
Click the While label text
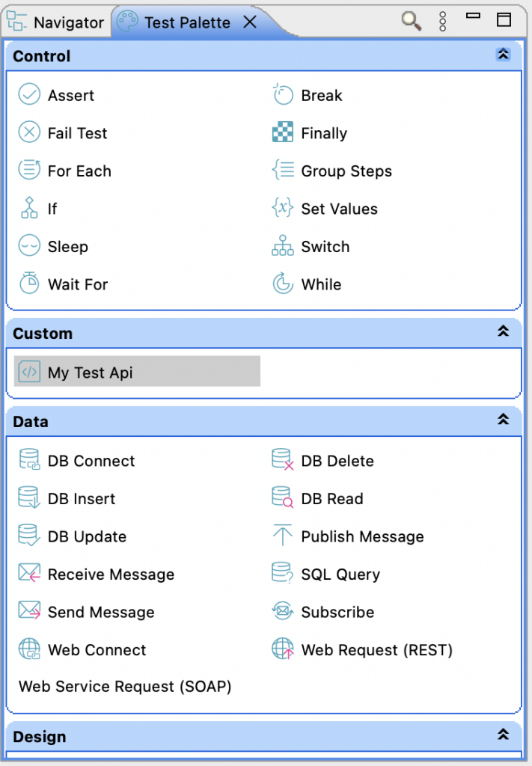[x=321, y=284]
